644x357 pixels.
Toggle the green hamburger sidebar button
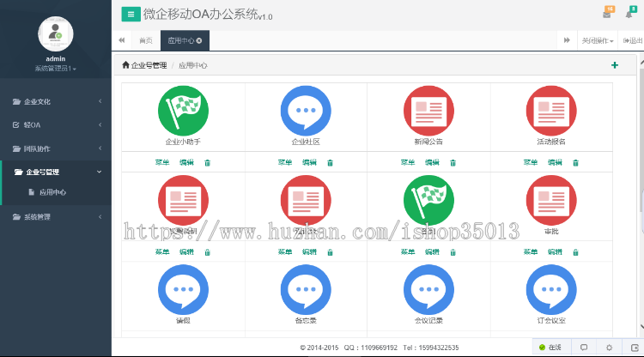coord(131,15)
